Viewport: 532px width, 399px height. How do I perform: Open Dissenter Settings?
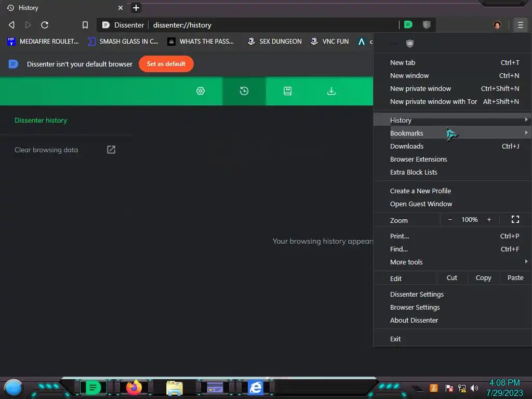[x=453, y=294]
